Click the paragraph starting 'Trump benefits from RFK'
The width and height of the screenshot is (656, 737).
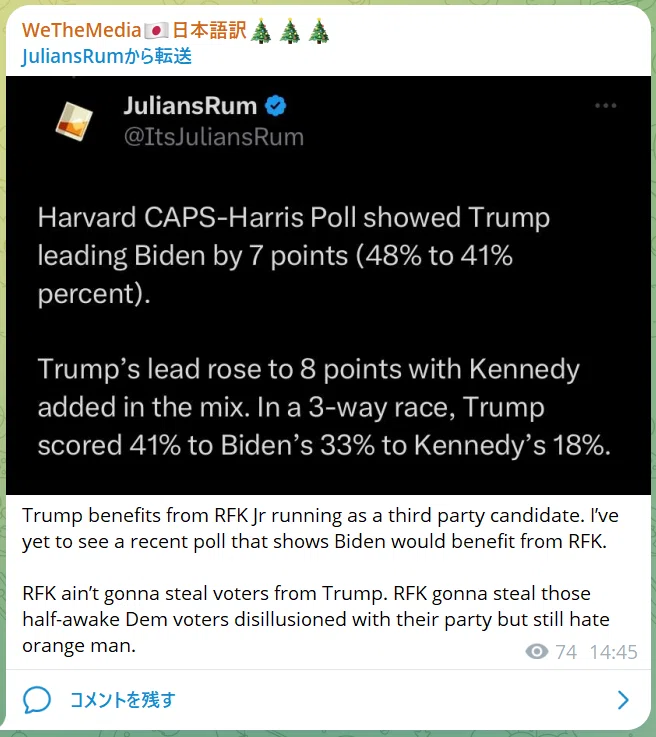coord(320,528)
